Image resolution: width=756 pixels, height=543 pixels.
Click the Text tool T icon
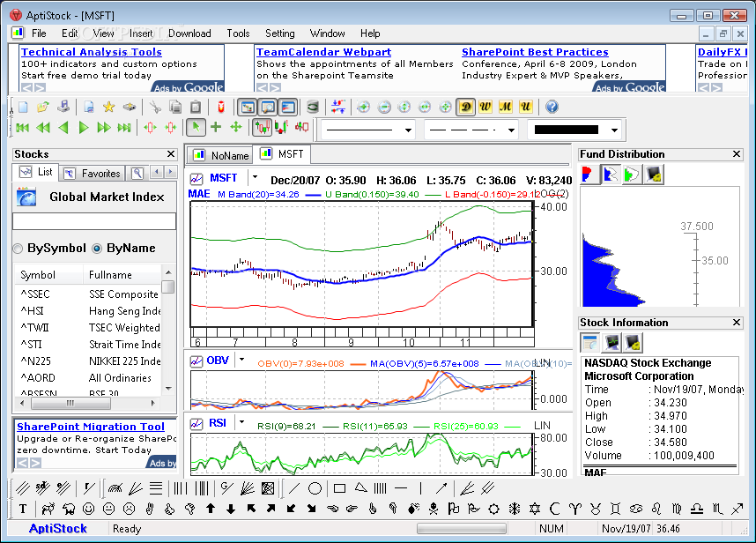pos(23,509)
